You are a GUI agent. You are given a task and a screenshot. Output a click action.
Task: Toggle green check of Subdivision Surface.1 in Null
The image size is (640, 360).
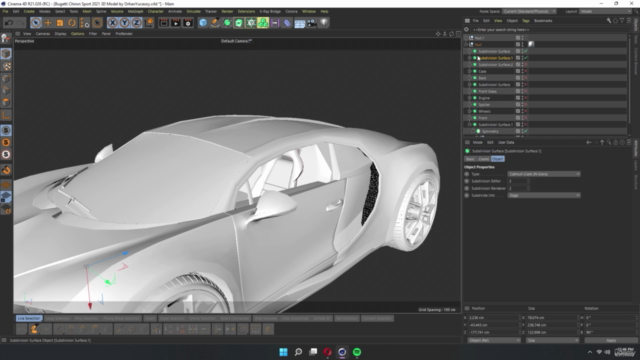click(x=526, y=58)
